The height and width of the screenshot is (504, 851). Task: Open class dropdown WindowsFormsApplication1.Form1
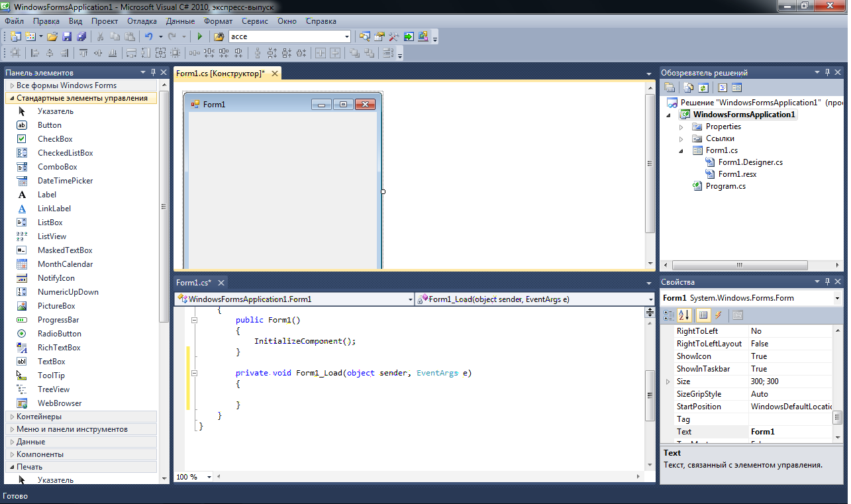294,299
